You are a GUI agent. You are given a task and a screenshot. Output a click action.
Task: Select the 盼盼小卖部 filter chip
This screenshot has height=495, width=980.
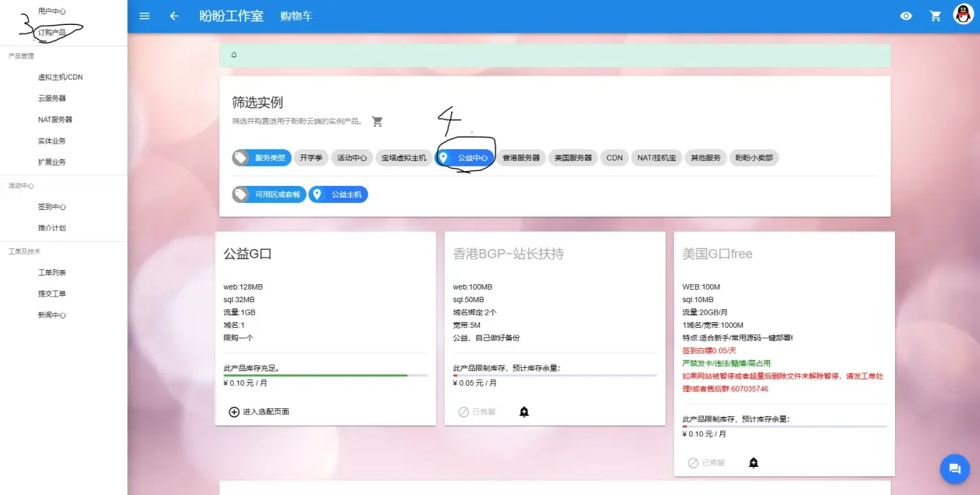pyautogui.click(x=755, y=158)
